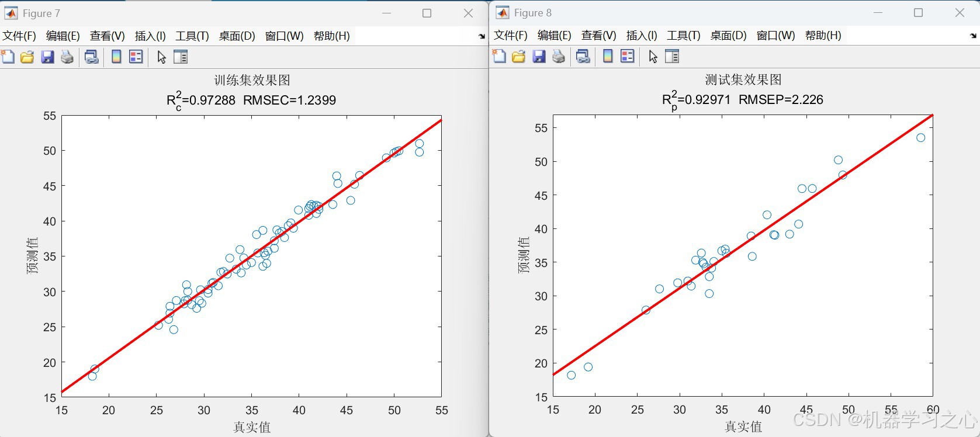This screenshot has height=437, width=980.
Task: Open 插入(I) menu in Figure 8
Action: [642, 35]
